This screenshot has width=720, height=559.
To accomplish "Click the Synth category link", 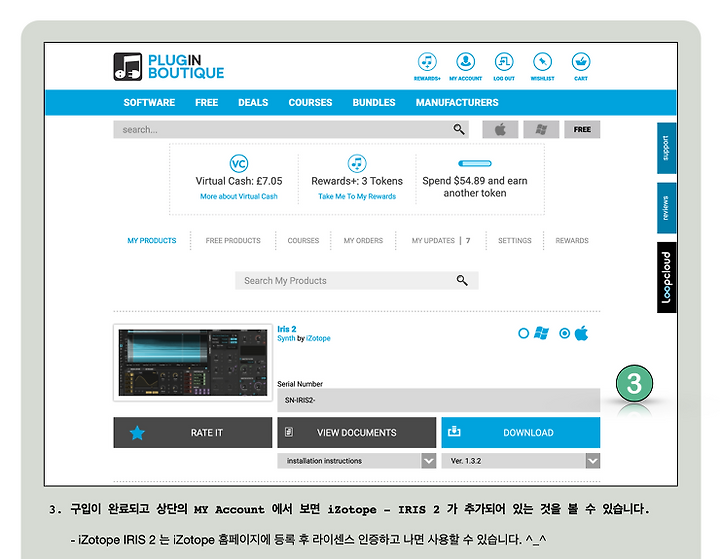I will (x=286, y=338).
